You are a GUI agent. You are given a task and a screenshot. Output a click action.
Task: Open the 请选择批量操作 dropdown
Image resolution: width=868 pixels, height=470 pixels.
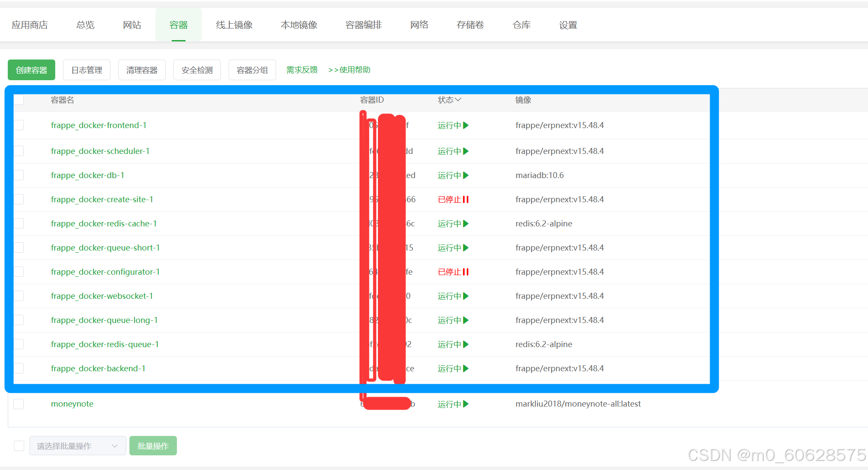point(78,446)
